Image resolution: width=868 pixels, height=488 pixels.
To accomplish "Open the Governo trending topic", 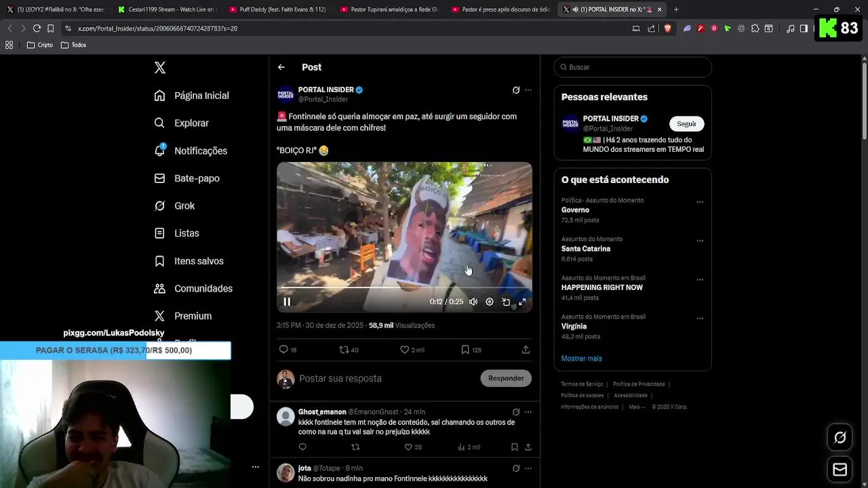I will click(575, 210).
